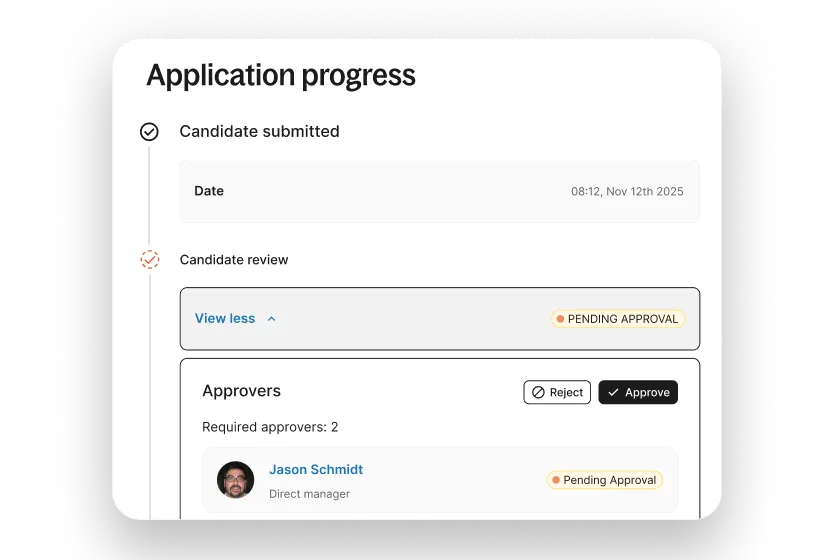Screen dimensions: 832x560
Task: Click the Candidate review dashed status icon
Action: tap(149, 260)
